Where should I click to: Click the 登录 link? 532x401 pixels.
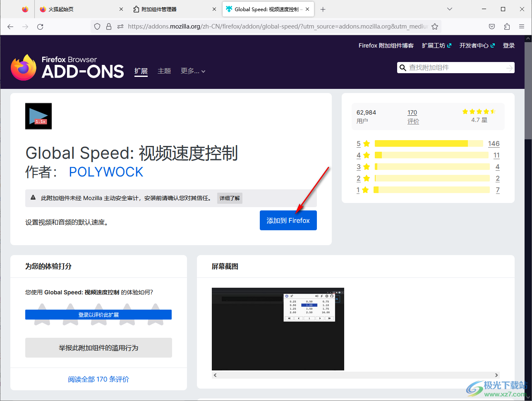pyautogui.click(x=509, y=45)
